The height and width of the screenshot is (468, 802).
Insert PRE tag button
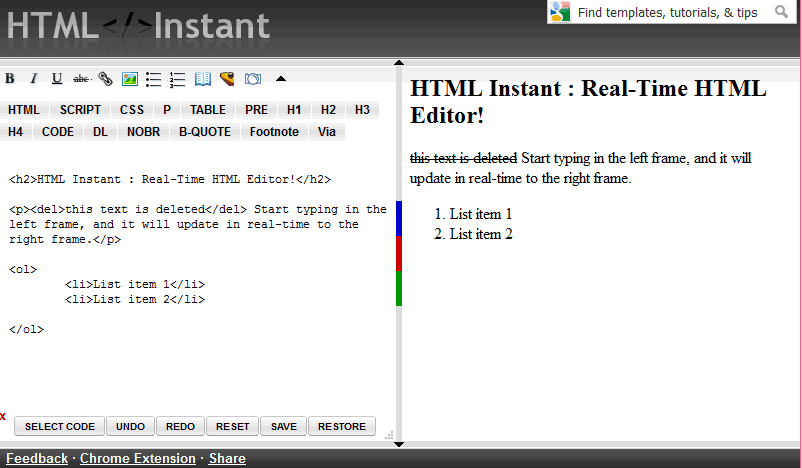[256, 110]
